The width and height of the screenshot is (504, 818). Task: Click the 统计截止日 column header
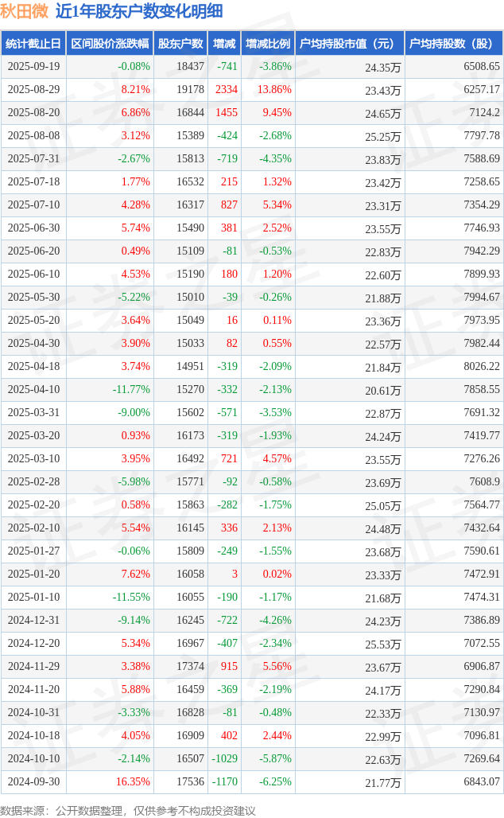pyautogui.click(x=33, y=44)
